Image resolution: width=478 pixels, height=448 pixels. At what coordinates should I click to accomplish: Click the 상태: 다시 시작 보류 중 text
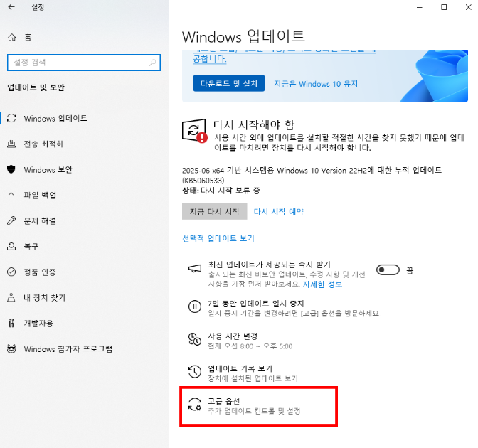(221, 191)
